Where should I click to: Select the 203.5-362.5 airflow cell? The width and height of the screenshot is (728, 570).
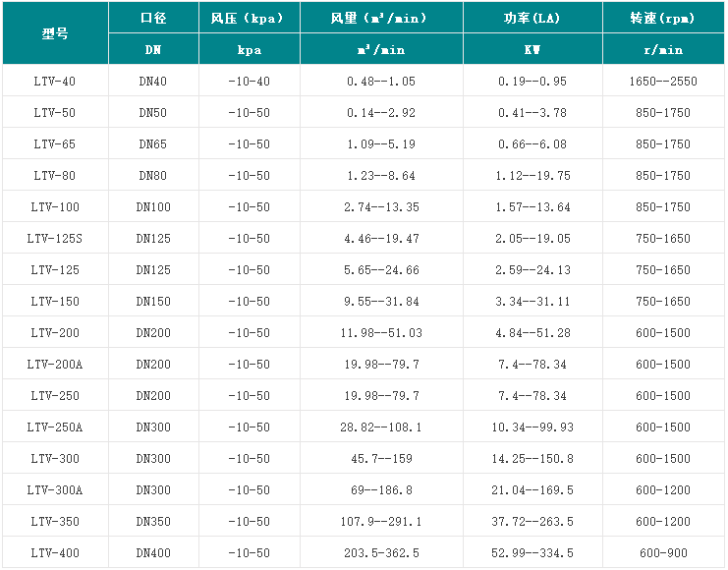[x=381, y=553]
